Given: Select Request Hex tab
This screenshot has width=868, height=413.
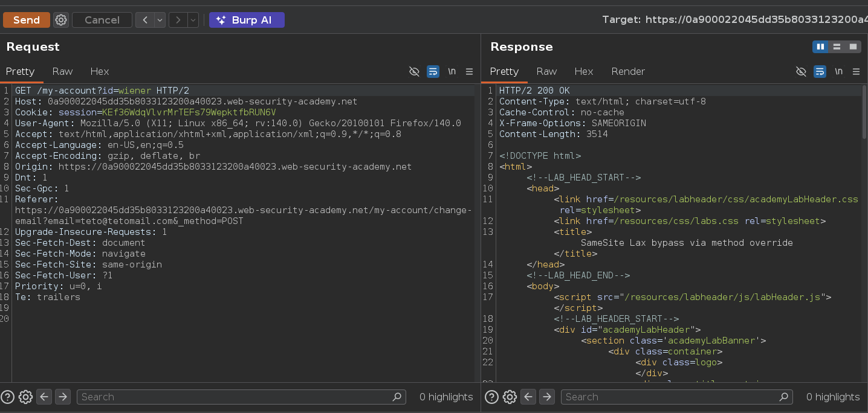Looking at the screenshot, I should 100,71.
